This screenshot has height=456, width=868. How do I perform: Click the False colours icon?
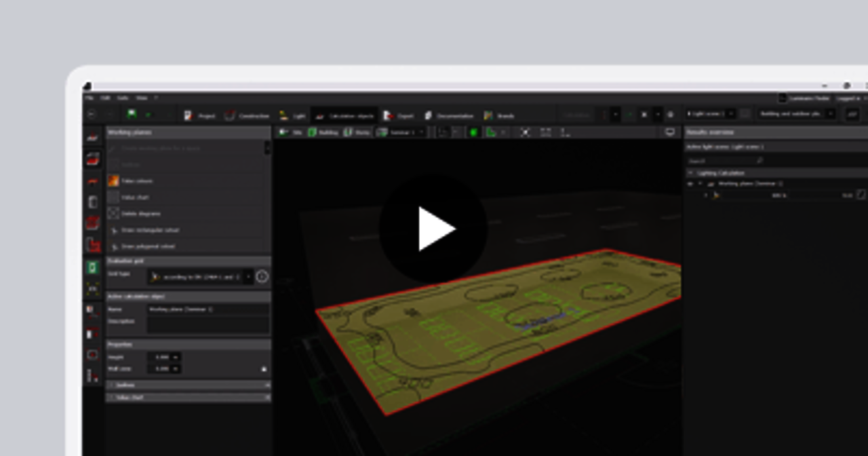click(113, 181)
